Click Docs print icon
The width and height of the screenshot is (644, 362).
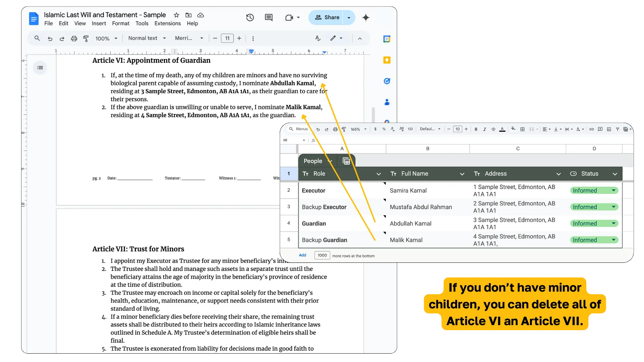(74, 39)
